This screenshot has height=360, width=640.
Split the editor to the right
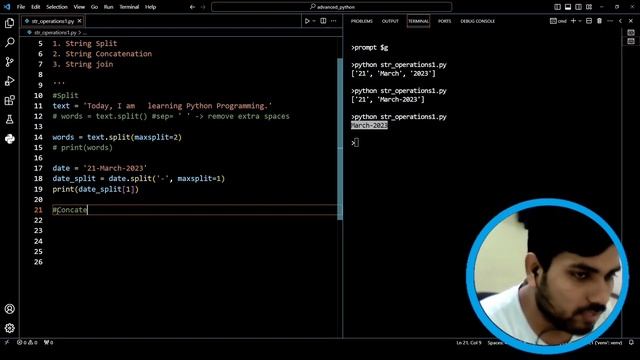click(323, 21)
